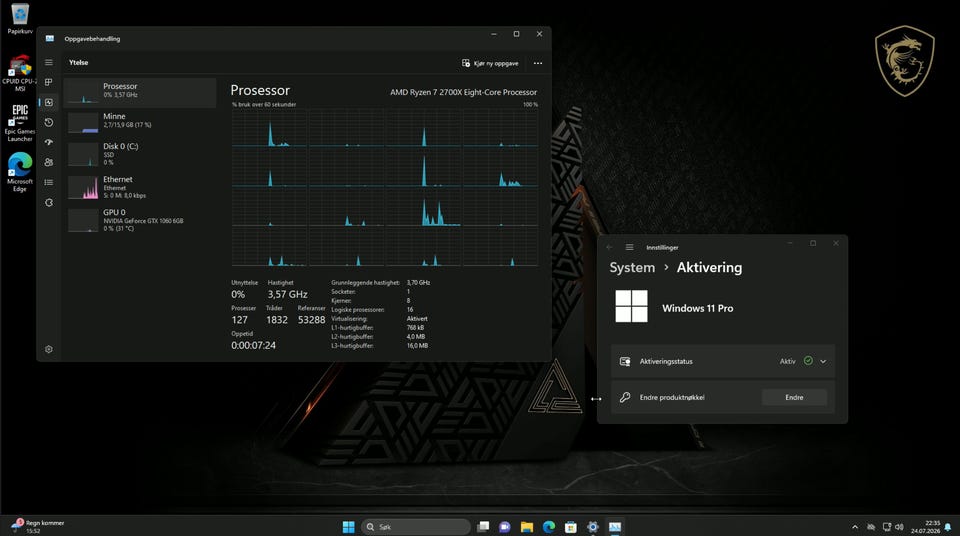Click the L3-hurtigbuffer 16,0 MB value
Image resolution: width=960 pixels, height=536 pixels.
(417, 345)
